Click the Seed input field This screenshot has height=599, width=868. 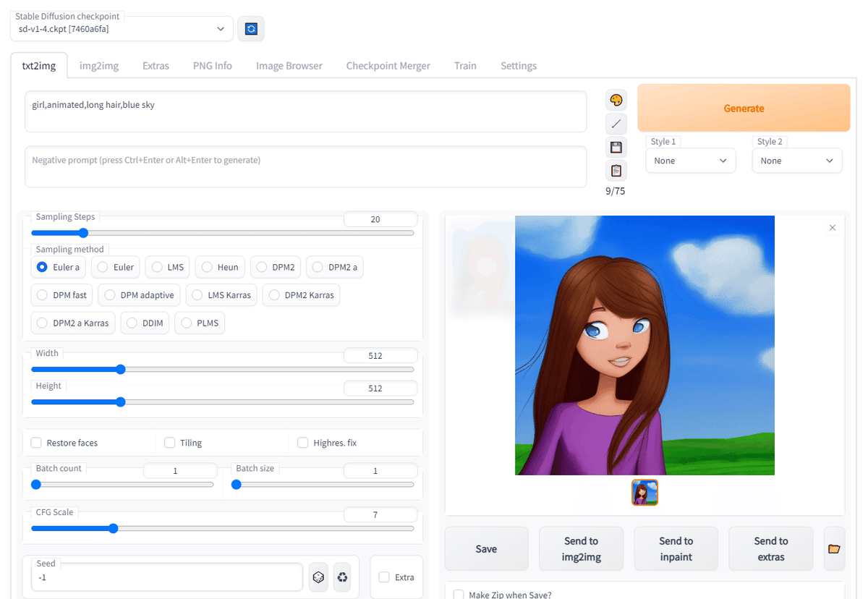pyautogui.click(x=167, y=578)
